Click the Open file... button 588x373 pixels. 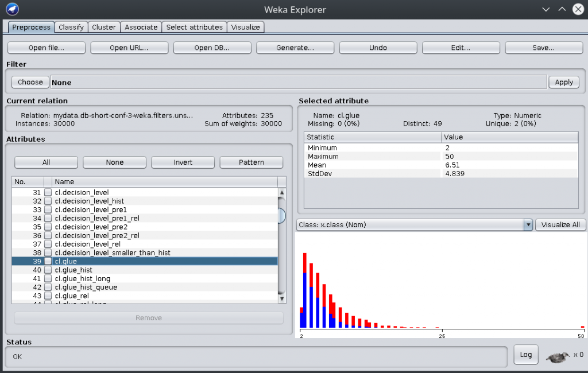[x=47, y=48]
